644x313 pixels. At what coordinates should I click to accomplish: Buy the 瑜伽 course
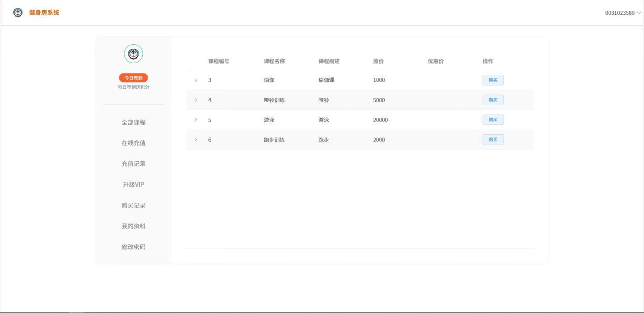[x=493, y=80]
